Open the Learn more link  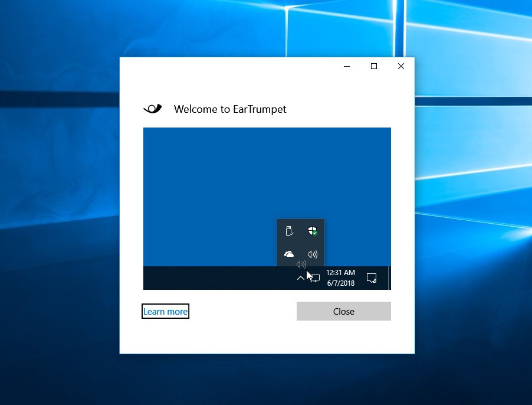[165, 311]
